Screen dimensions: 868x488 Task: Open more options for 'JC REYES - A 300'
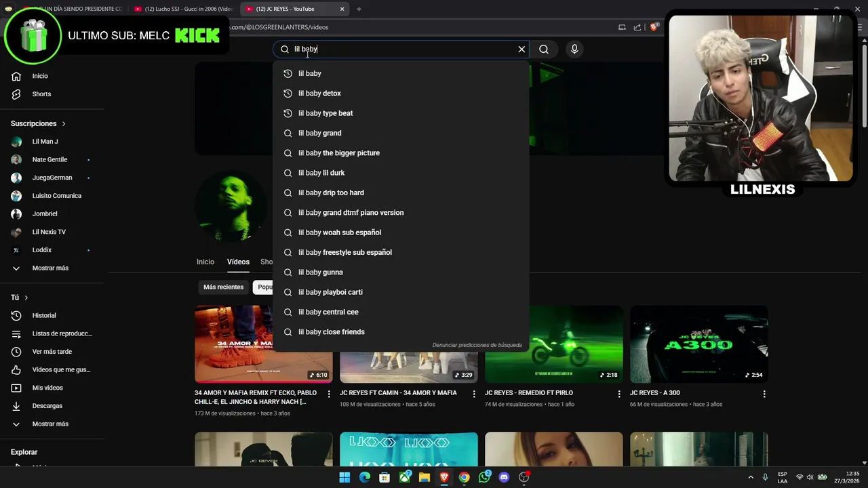click(x=764, y=394)
